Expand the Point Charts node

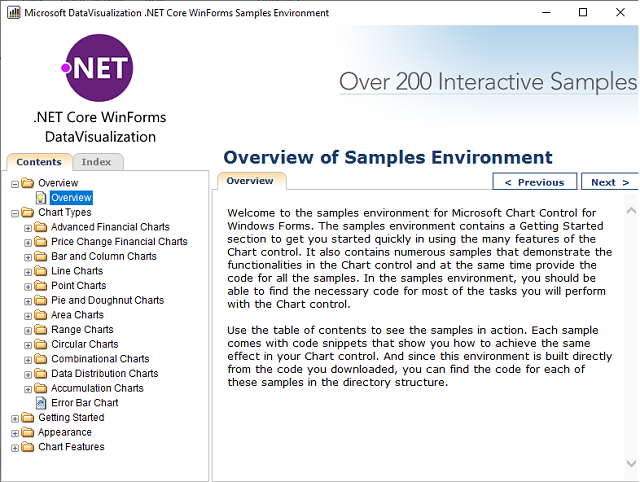coord(28,287)
